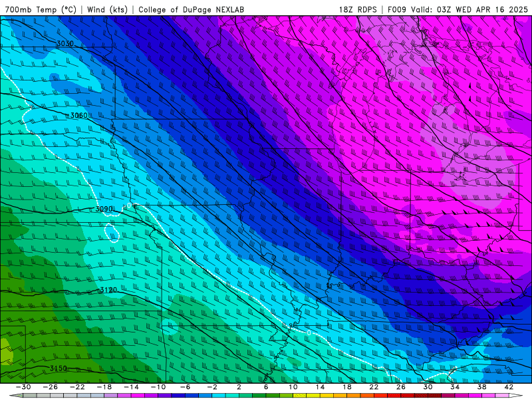The width and height of the screenshot is (532, 399).
Task: Click the colorbar scale label '22'
Action: [x=374, y=387]
